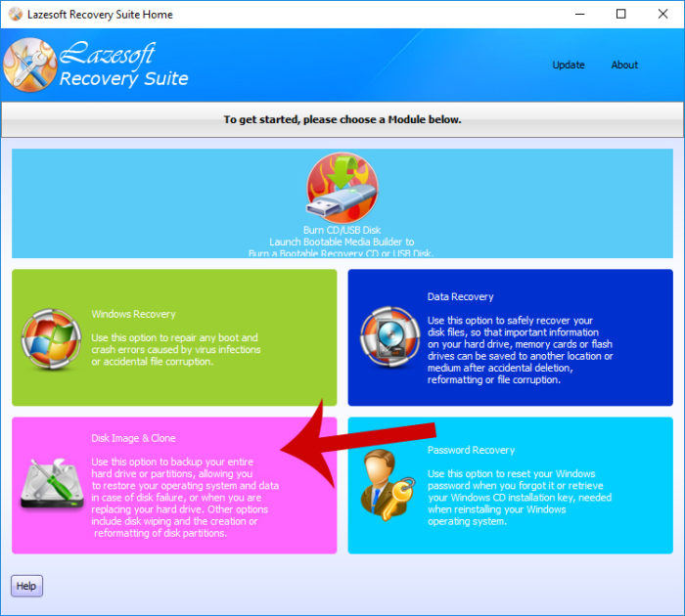Viewport: 685px width, 616px height.
Task: Click the Help button
Action: [26, 586]
